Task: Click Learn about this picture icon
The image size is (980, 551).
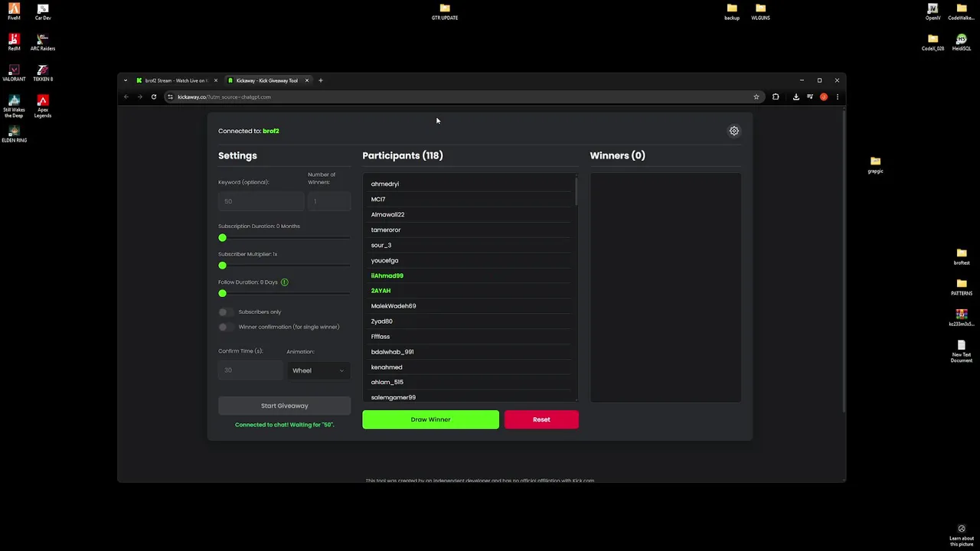Action: 962,534
